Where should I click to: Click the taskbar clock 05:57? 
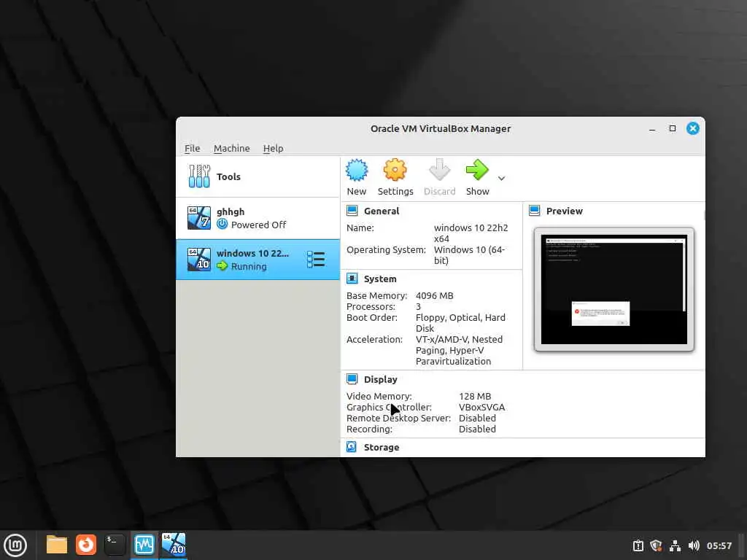coord(719,545)
